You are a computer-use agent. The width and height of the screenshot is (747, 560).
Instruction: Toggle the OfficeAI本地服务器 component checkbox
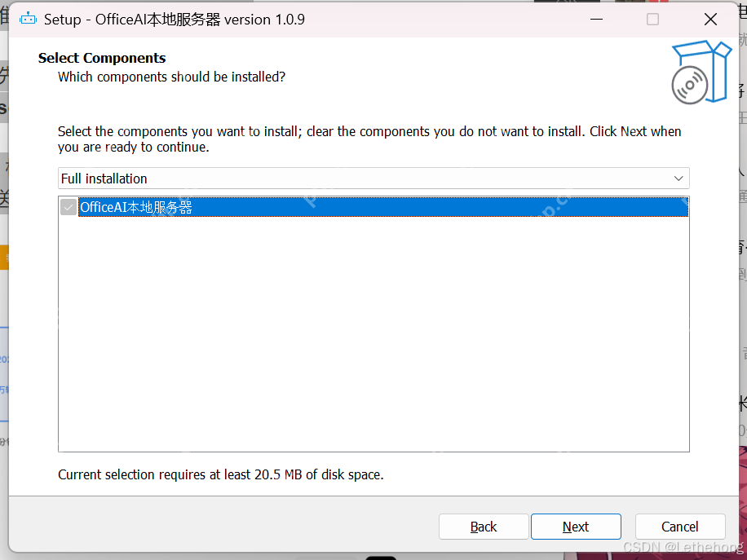coord(69,207)
